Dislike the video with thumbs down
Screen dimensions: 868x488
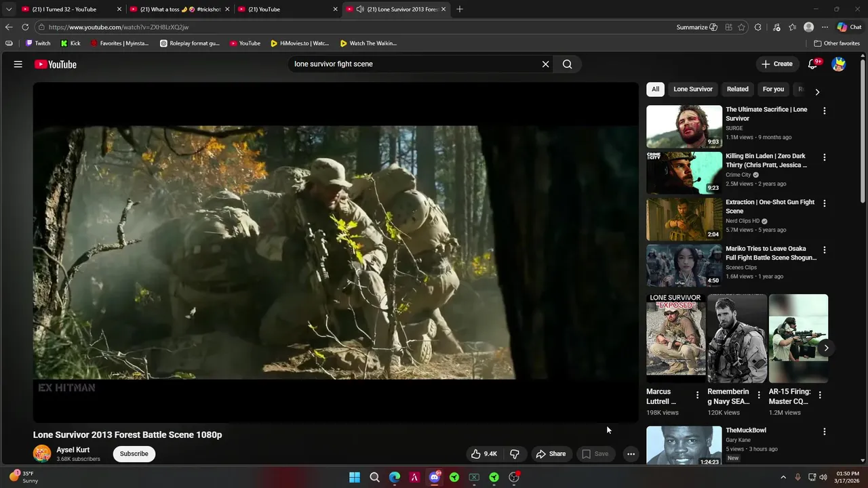point(515,454)
